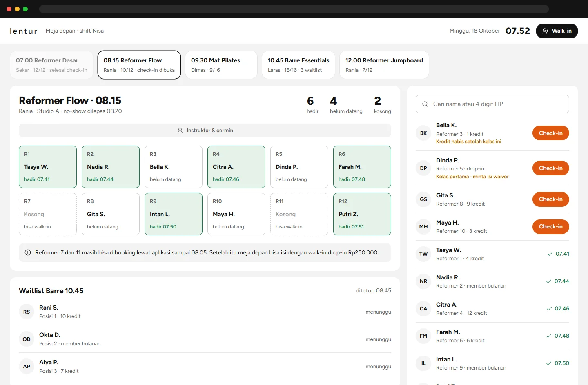Screen dimensions: 588x385
Task: Click the instructor person icon
Action: 180,131
